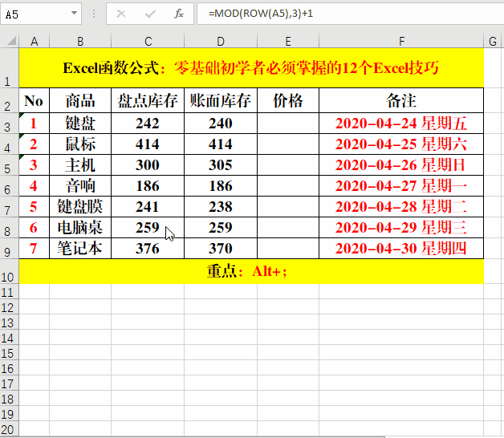
Task: Select the 价格 header cell
Action: coord(288,101)
